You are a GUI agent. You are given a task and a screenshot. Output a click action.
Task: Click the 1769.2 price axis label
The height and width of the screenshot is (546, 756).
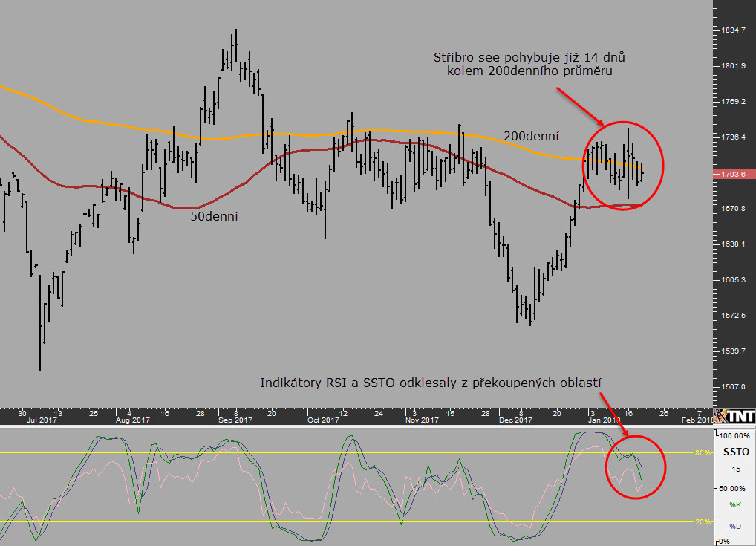click(733, 102)
